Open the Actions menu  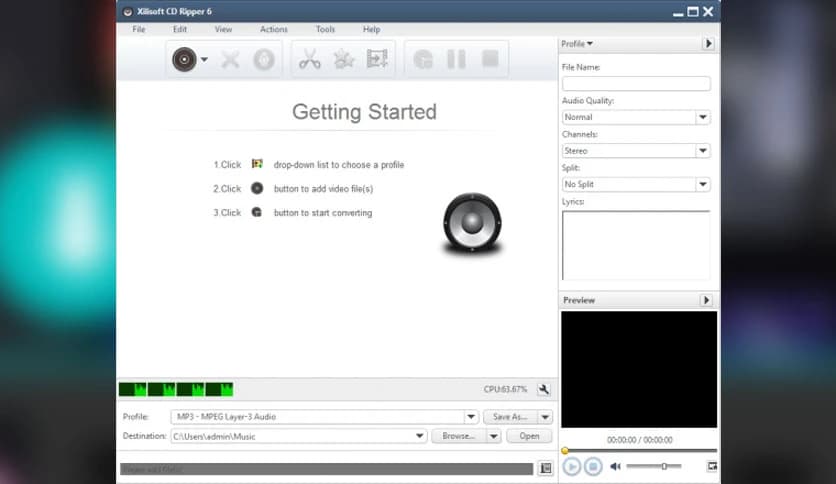[x=274, y=29]
